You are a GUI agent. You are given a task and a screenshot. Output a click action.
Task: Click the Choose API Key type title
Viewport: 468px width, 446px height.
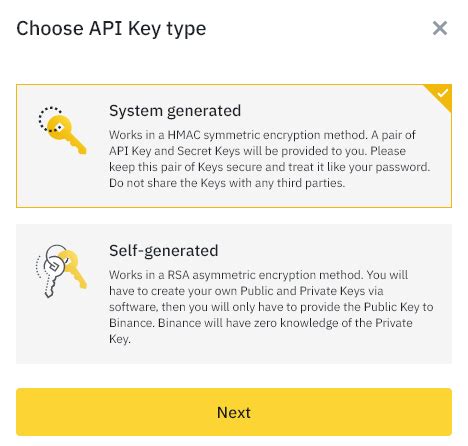[x=111, y=29]
